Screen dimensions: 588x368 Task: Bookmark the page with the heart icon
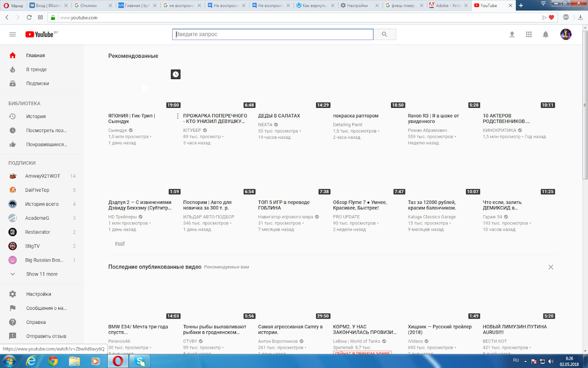coord(551,17)
